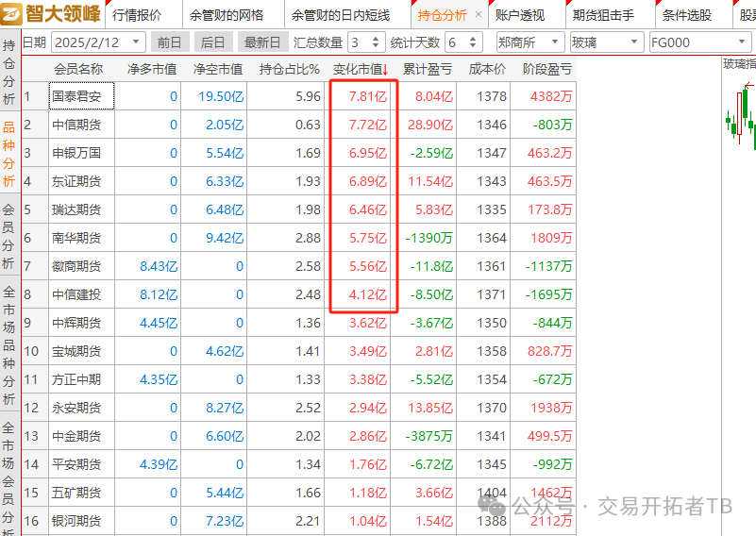Select the 持仓分析 sidebar tab
This screenshot has width=756, height=536.
click(x=9, y=73)
